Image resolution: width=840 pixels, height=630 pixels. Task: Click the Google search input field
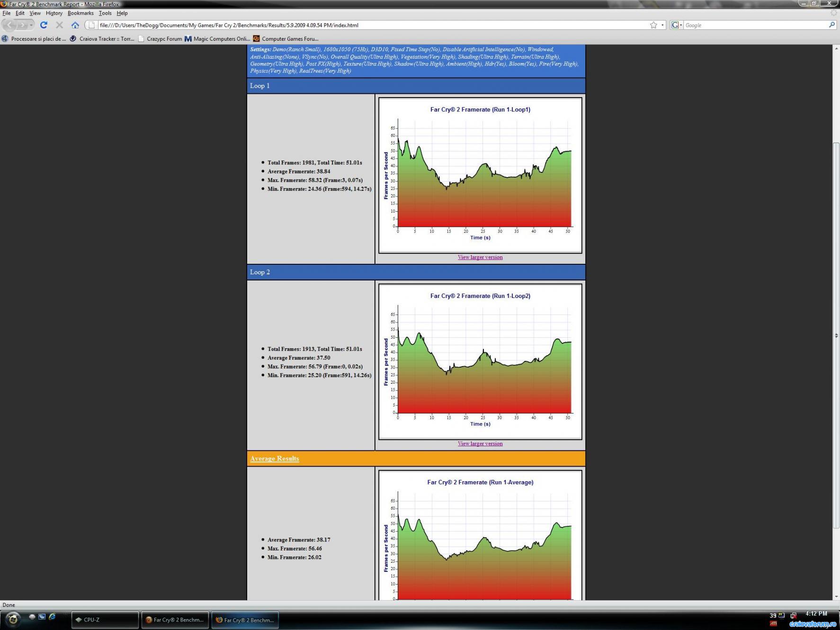click(x=755, y=25)
